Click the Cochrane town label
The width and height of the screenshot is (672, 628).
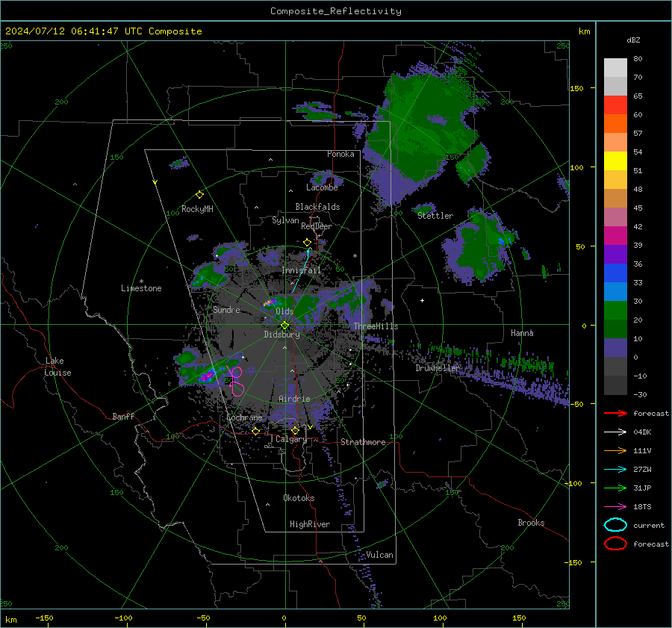click(x=244, y=417)
